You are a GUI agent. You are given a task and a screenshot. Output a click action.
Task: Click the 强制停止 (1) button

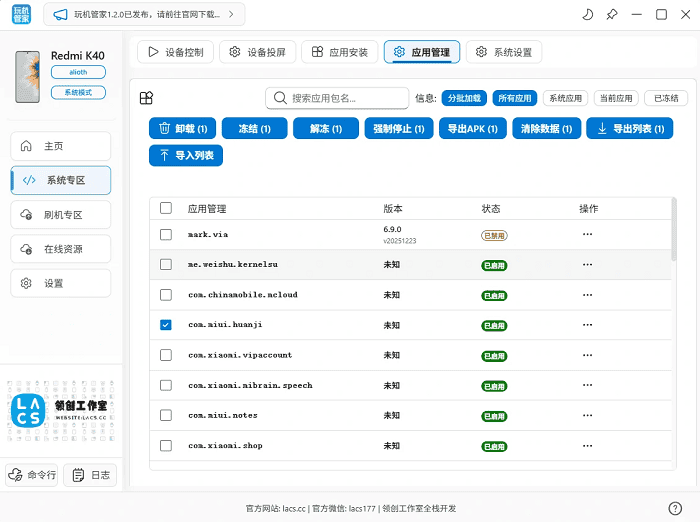coord(399,129)
